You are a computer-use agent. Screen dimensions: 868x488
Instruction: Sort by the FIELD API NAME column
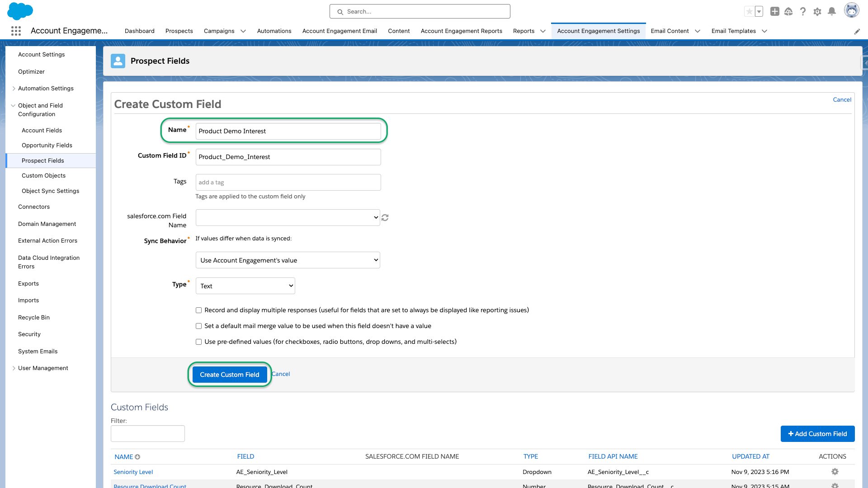pyautogui.click(x=613, y=457)
